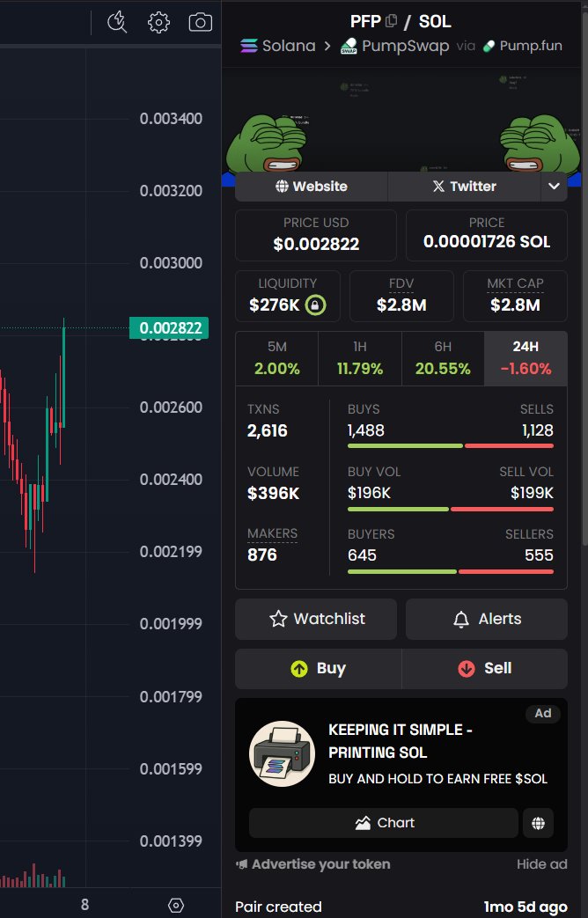This screenshot has width=588, height=918.
Task: Click the liquidity lock icon
Action: click(x=316, y=305)
